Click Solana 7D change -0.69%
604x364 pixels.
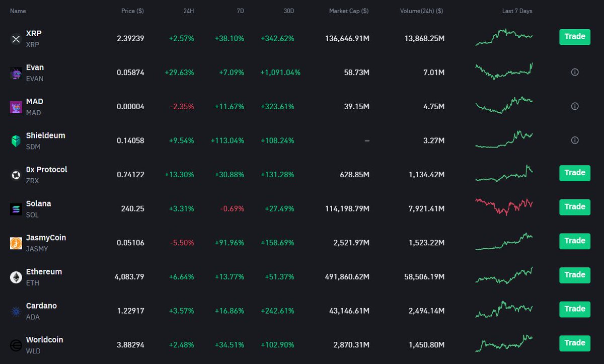coord(233,208)
